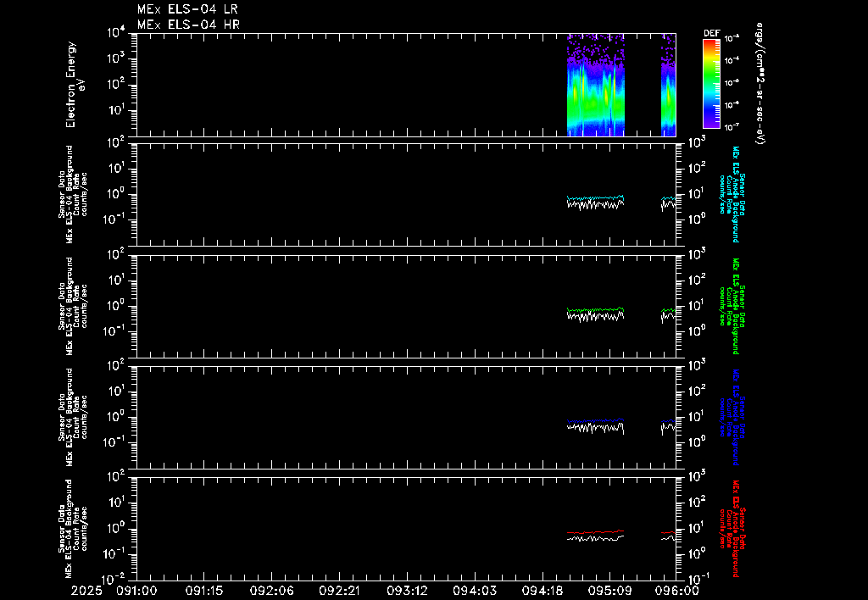Click the green background count rate trace
This screenshot has width=868, height=600.
pyautogui.click(x=596, y=309)
